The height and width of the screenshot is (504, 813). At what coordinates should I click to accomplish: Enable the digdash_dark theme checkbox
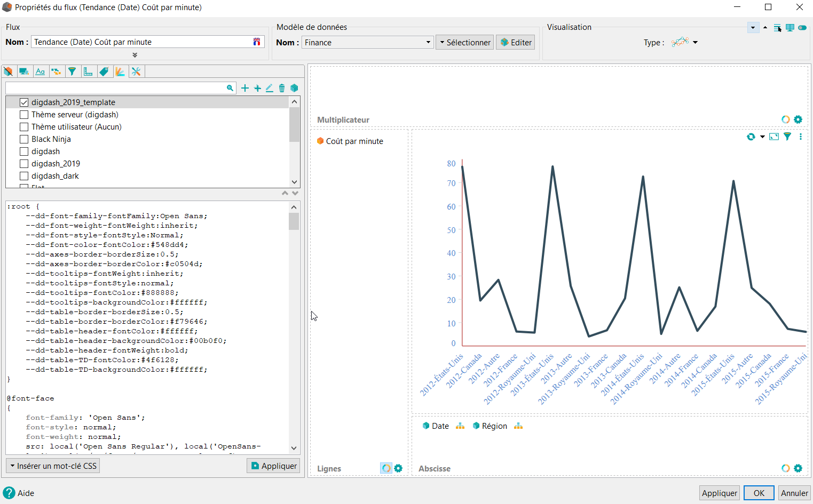pos(24,176)
